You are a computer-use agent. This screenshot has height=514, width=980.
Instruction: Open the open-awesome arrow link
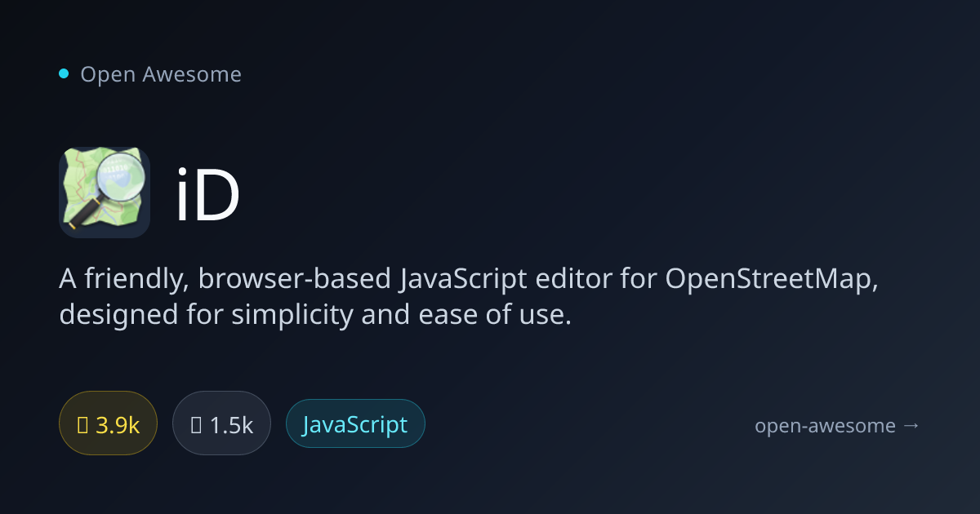point(837,425)
